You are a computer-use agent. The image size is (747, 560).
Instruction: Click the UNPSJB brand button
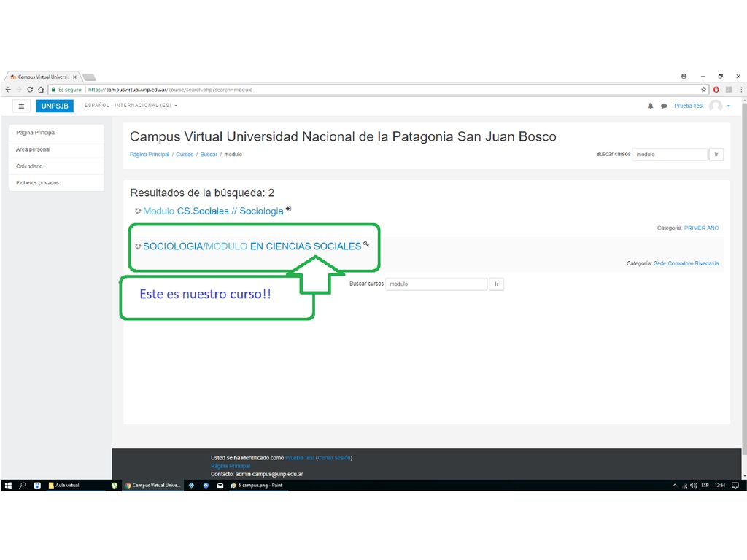tap(54, 106)
